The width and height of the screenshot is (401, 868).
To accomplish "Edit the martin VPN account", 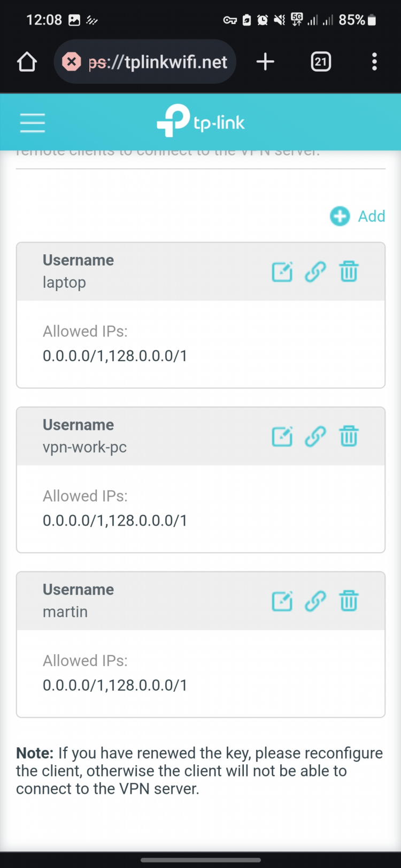I will (282, 601).
